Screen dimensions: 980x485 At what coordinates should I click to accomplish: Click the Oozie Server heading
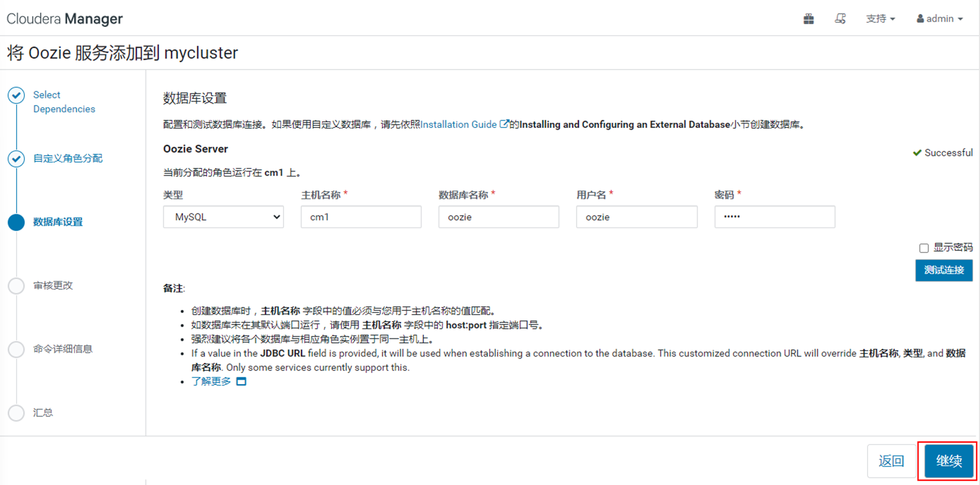(x=195, y=149)
